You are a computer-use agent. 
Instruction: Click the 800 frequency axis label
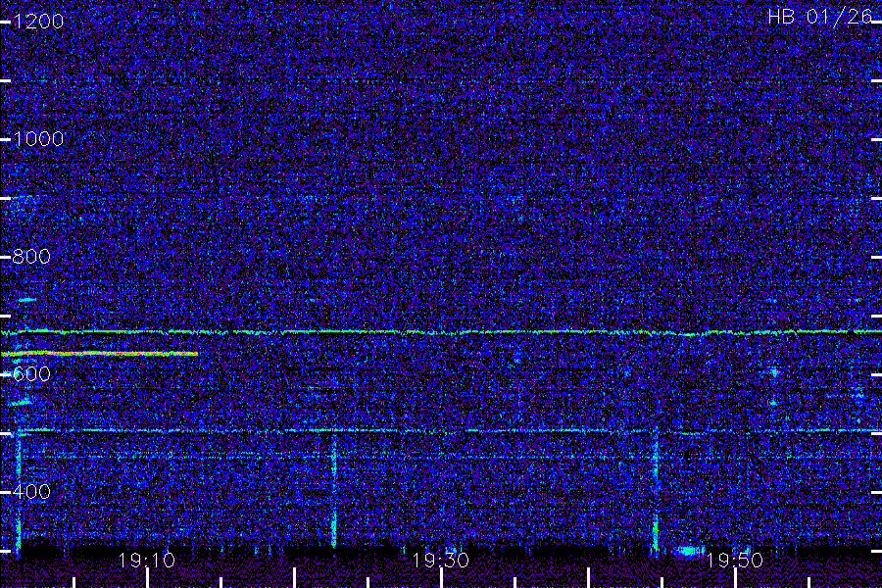click(x=31, y=257)
